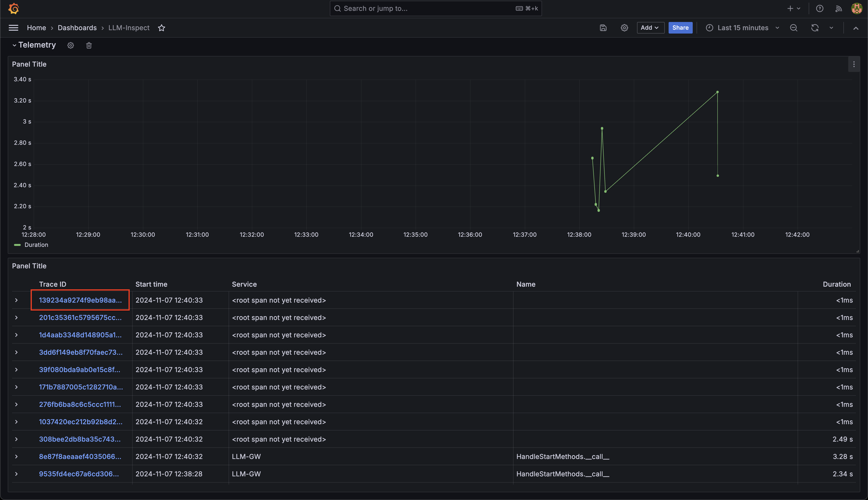Open the news feed RSS icon

pos(839,9)
